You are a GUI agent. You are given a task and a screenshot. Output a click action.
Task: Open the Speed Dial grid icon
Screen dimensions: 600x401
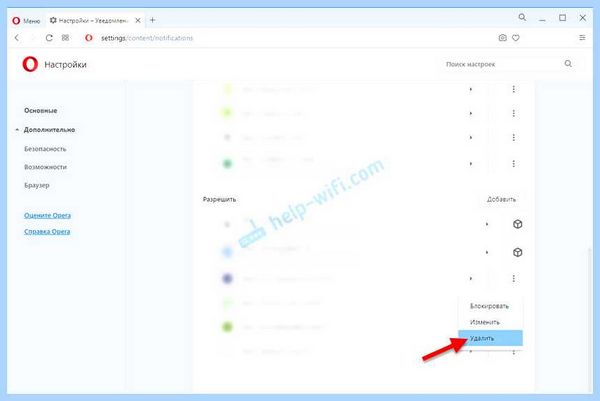click(x=65, y=37)
